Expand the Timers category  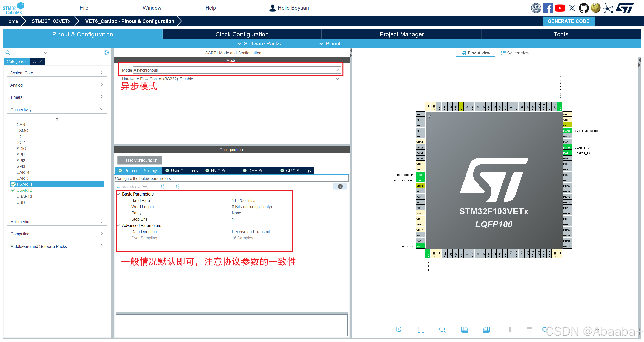point(57,97)
